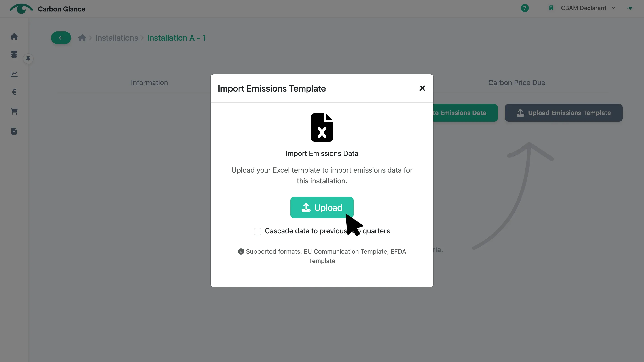Viewport: 644px width, 362px height.
Task: Click the Upload Emissions Template button
Action: tap(563, 113)
